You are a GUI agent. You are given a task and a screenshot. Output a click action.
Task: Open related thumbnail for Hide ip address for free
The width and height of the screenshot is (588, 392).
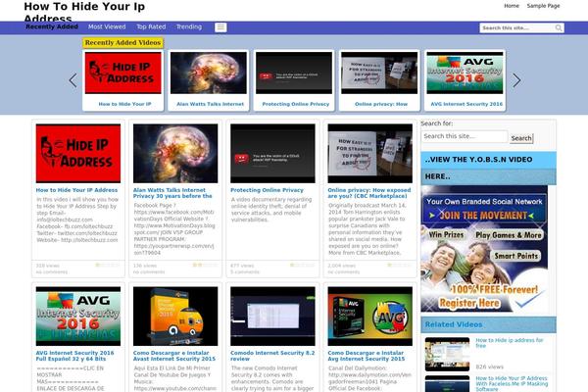coord(447,354)
